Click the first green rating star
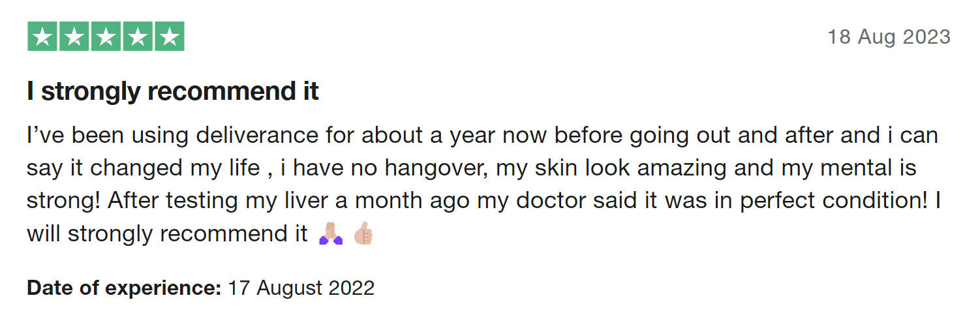The height and width of the screenshot is (317, 980). pos(42,37)
